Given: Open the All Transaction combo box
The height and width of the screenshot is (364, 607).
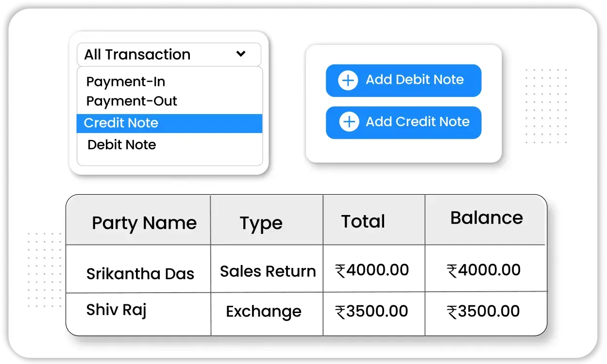Looking at the screenshot, I should click(x=169, y=54).
